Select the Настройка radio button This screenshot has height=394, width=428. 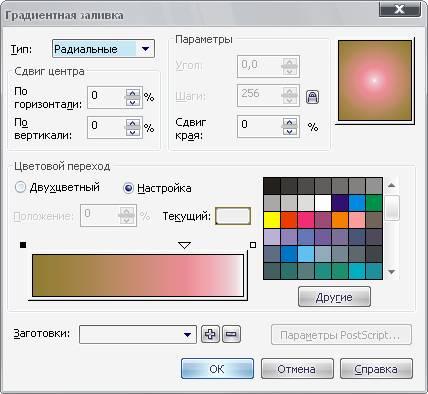[x=128, y=188]
